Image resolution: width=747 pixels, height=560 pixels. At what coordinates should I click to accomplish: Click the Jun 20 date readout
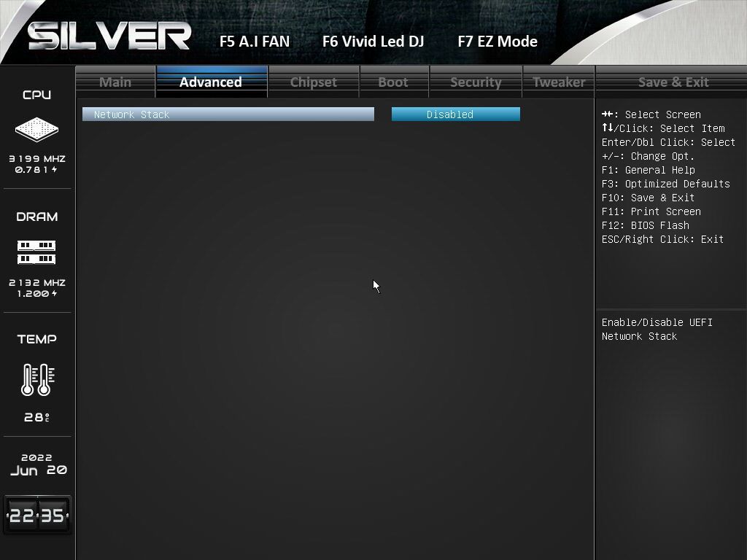point(38,470)
